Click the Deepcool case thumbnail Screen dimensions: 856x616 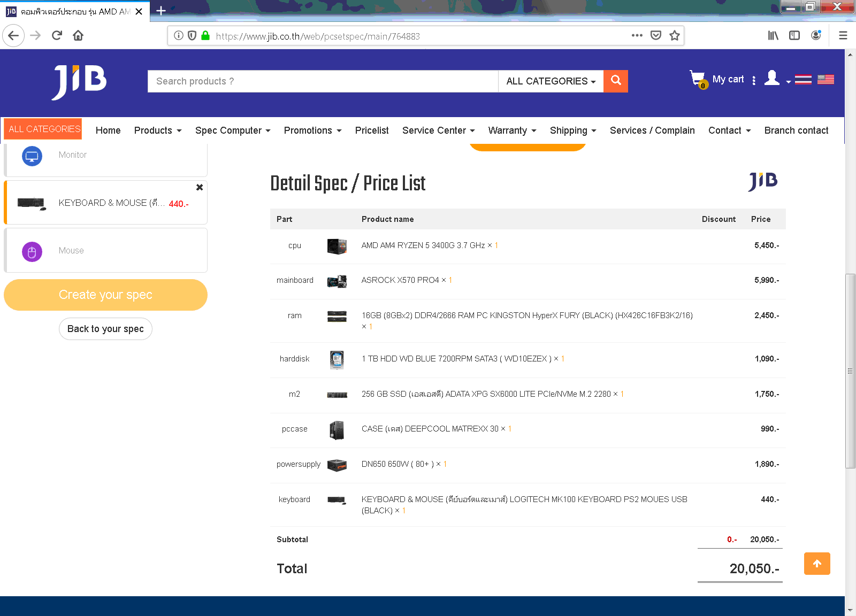point(337,430)
